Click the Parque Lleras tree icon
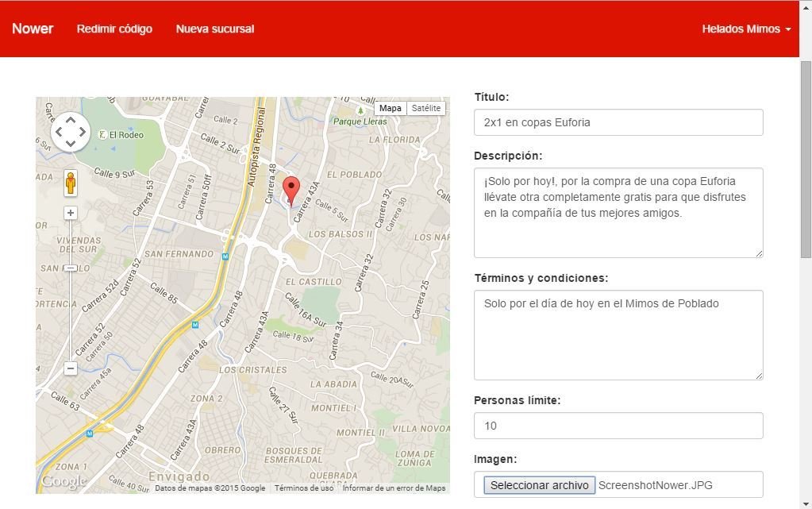 click(360, 110)
